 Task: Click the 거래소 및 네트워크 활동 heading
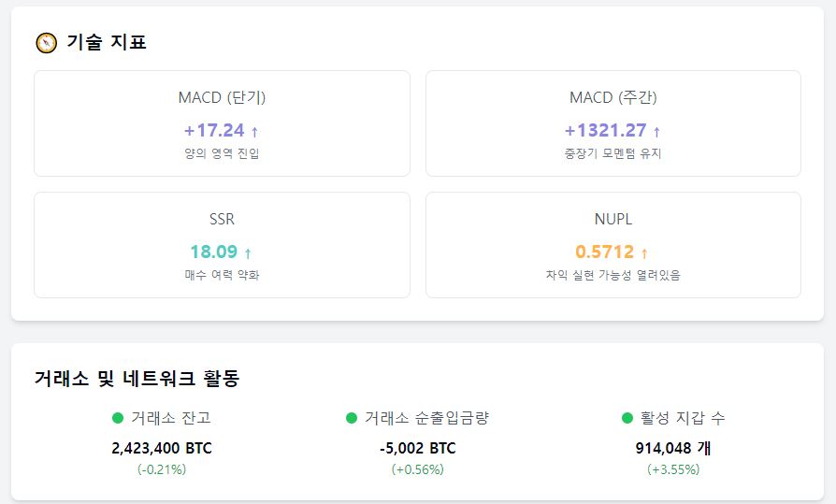coord(137,378)
